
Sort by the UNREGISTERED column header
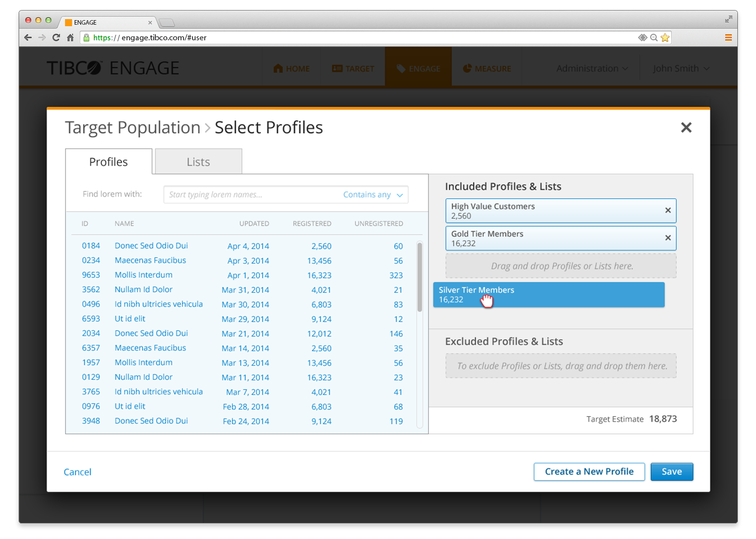pyautogui.click(x=379, y=224)
